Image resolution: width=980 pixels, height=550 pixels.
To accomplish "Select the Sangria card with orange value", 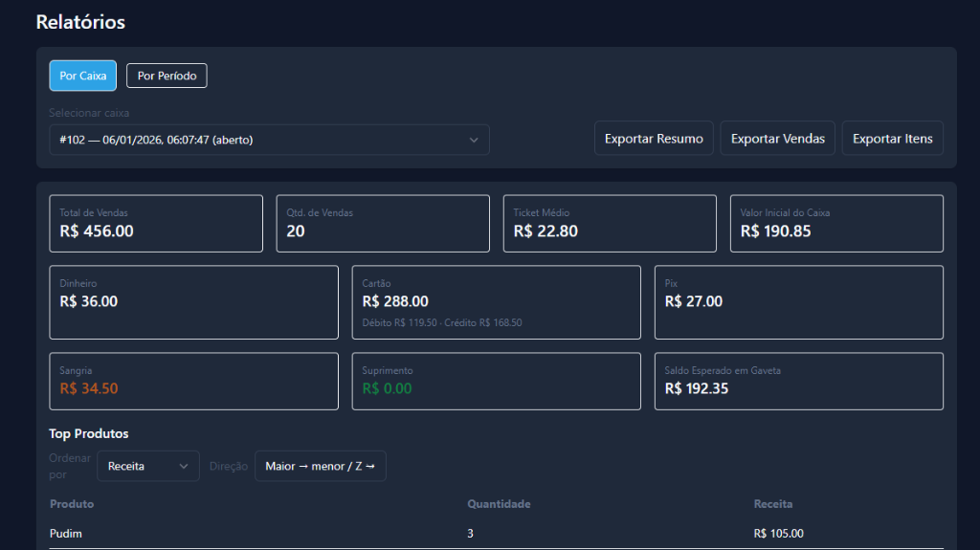I will tap(193, 382).
